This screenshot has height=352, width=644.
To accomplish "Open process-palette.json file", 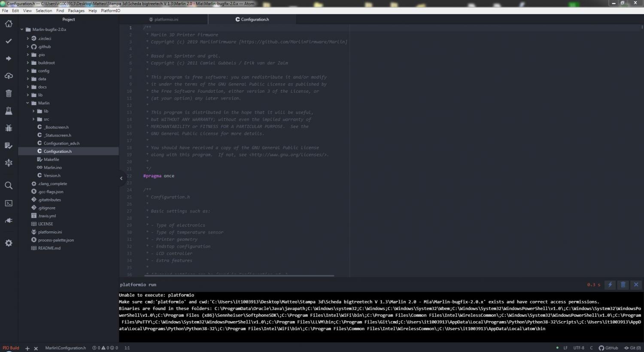I will click(x=56, y=240).
